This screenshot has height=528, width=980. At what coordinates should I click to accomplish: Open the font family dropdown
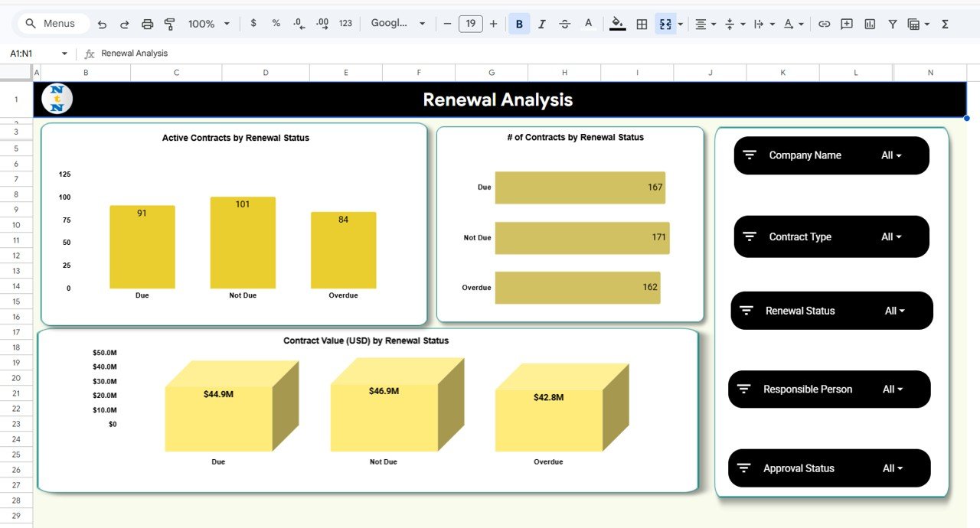(397, 24)
